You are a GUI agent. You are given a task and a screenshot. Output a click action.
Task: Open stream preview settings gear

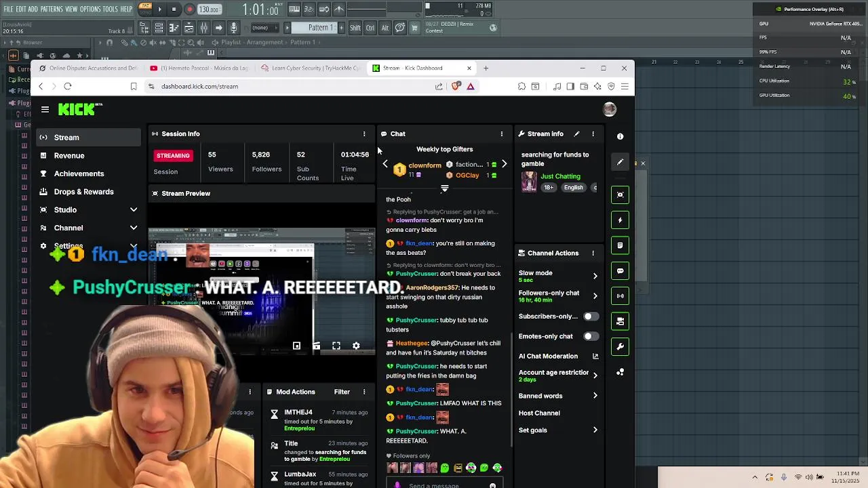click(x=356, y=346)
